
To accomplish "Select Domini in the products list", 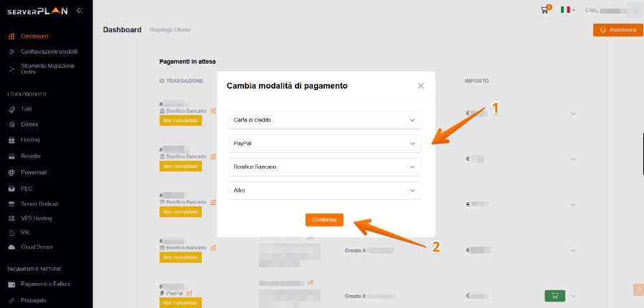I will [29, 124].
